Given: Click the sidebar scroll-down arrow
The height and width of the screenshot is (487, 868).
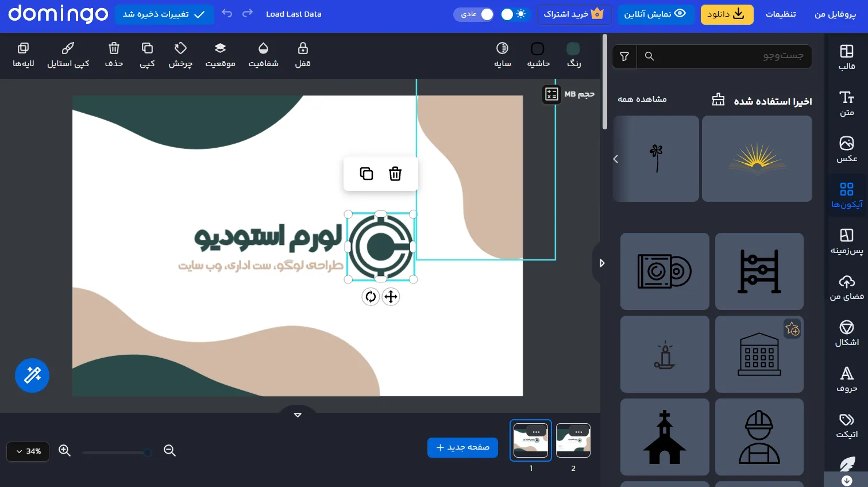Looking at the screenshot, I should coord(846,480).
